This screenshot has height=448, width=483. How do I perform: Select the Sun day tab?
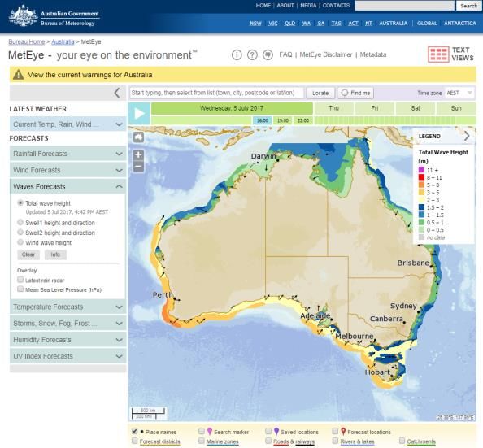click(x=456, y=108)
